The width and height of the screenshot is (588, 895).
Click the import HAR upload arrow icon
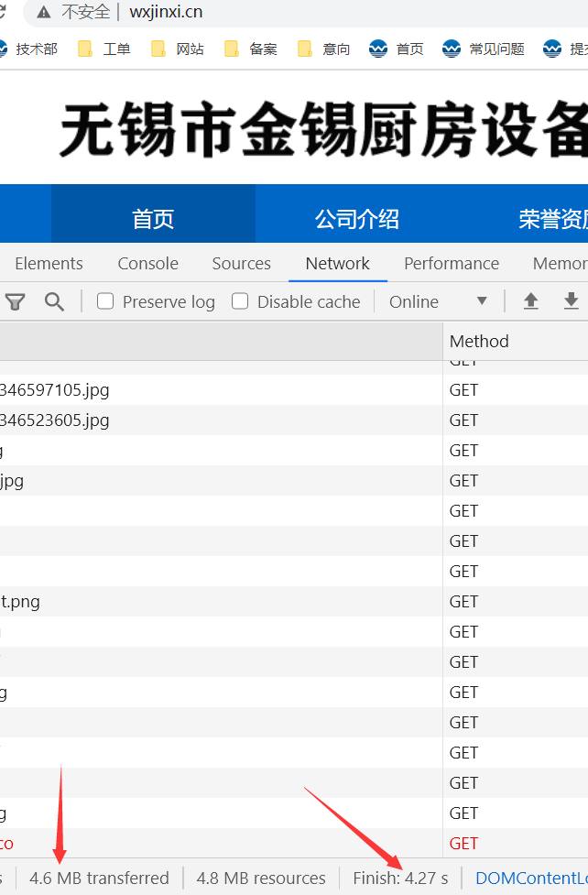(x=530, y=301)
